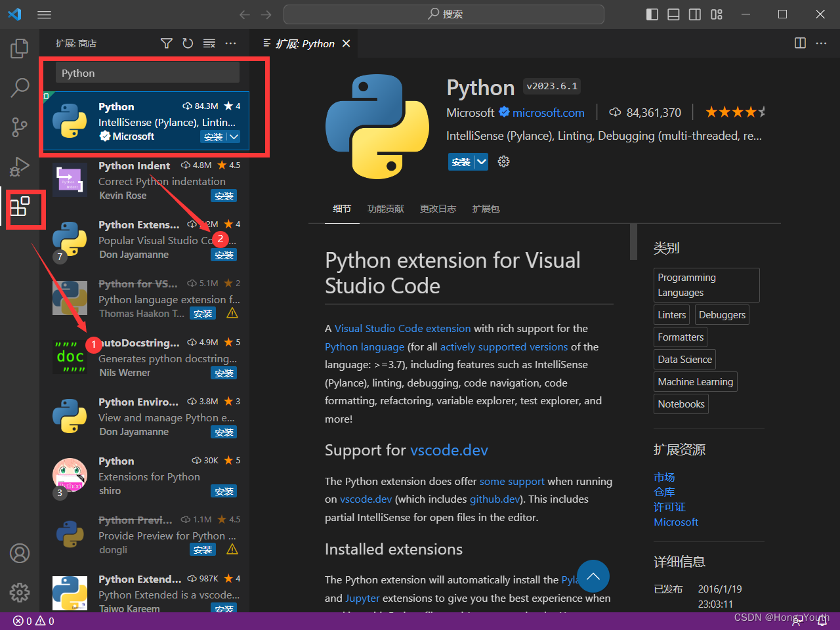Toggle the secondary sidebar layout
This screenshot has width=840, height=630.
[695, 14]
